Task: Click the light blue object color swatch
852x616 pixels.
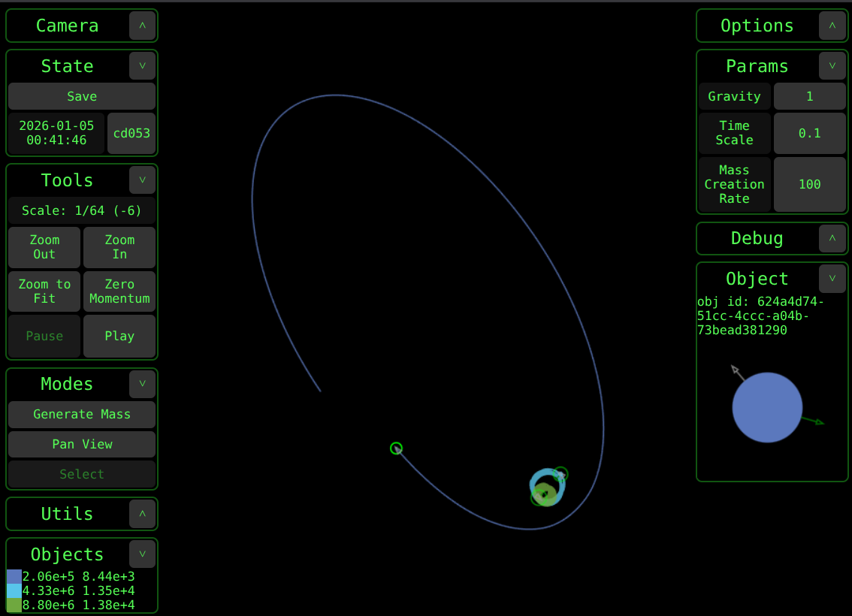Action: click(x=14, y=590)
